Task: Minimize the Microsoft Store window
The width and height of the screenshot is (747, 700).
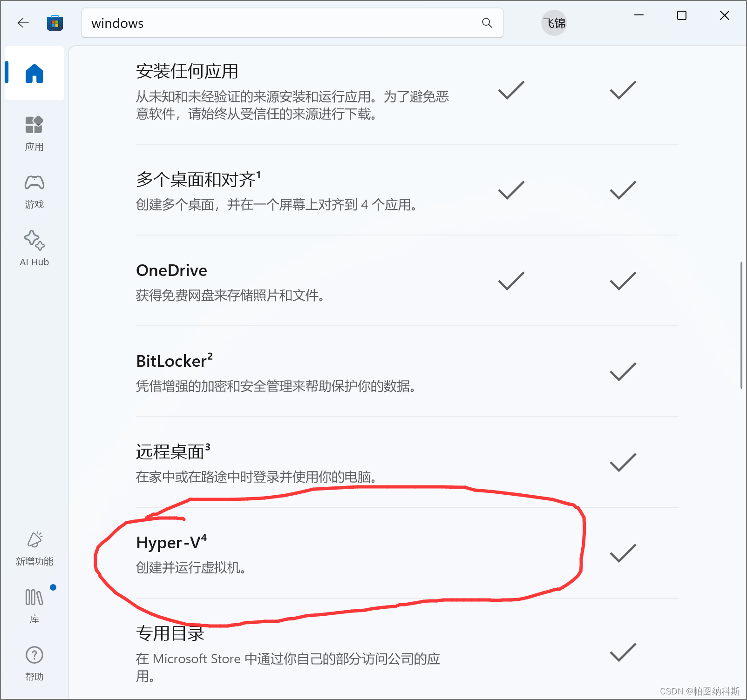Action: click(x=639, y=15)
